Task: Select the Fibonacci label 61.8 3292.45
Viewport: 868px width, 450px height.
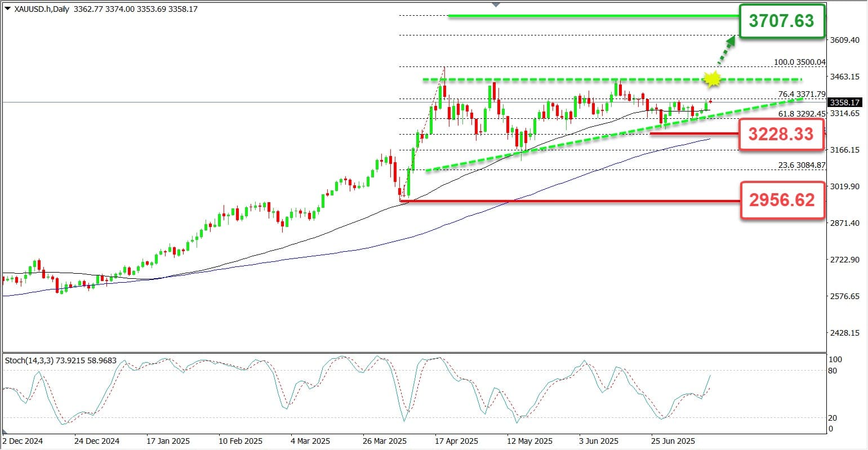Action: tap(802, 113)
